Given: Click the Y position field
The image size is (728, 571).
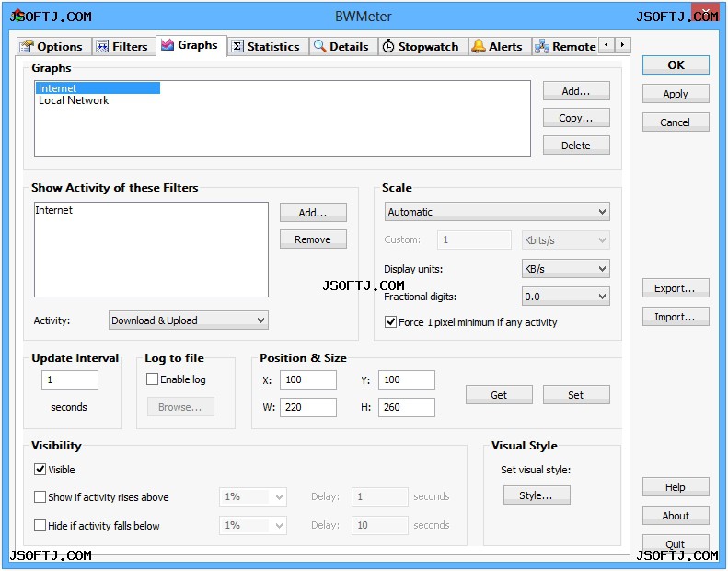Looking at the screenshot, I should (407, 379).
